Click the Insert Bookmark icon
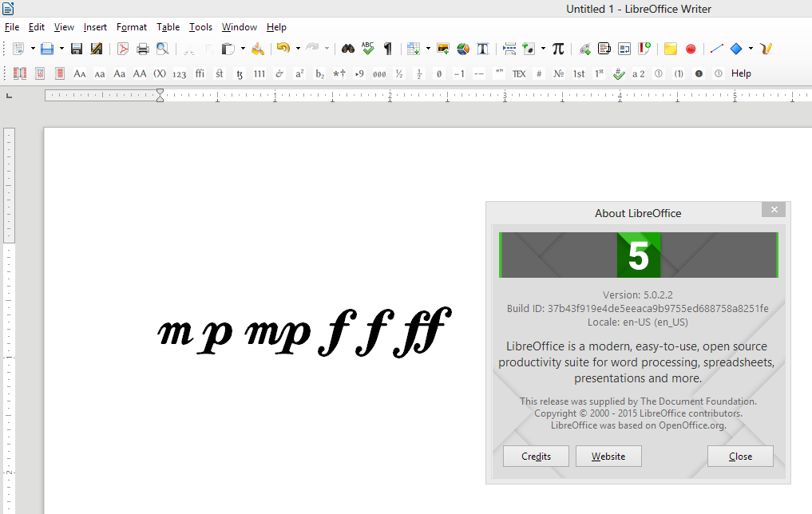The height and width of the screenshot is (514, 812). coord(644,49)
